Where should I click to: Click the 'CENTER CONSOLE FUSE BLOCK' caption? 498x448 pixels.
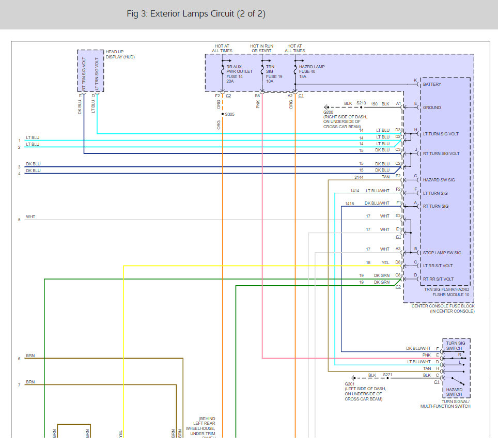point(443,306)
